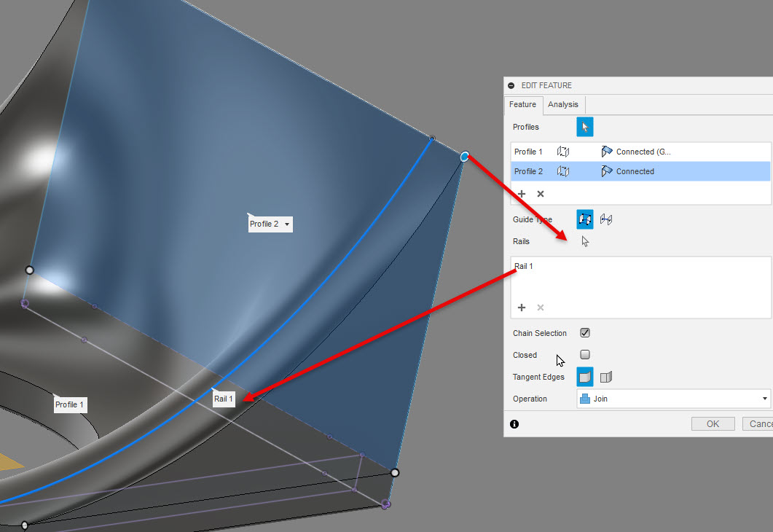Keep the Unmerged tangent edges icon selected
773x532 pixels.
[605, 377]
